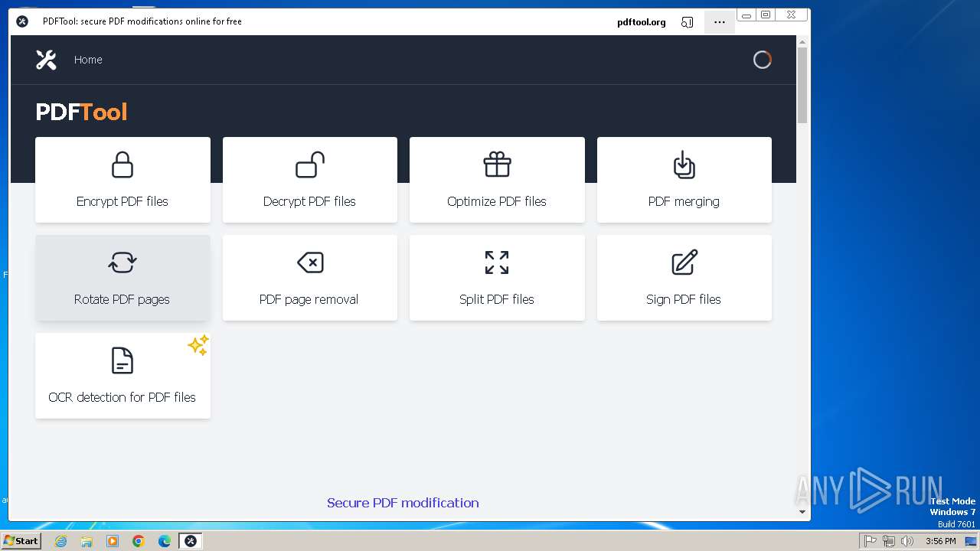Viewport: 980px width, 551px height.
Task: Click the Split PDF files label
Action: click(x=497, y=299)
